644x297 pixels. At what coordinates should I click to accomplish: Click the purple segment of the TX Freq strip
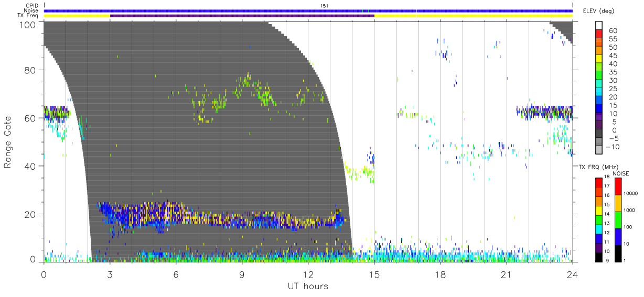pyautogui.click(x=242, y=16)
